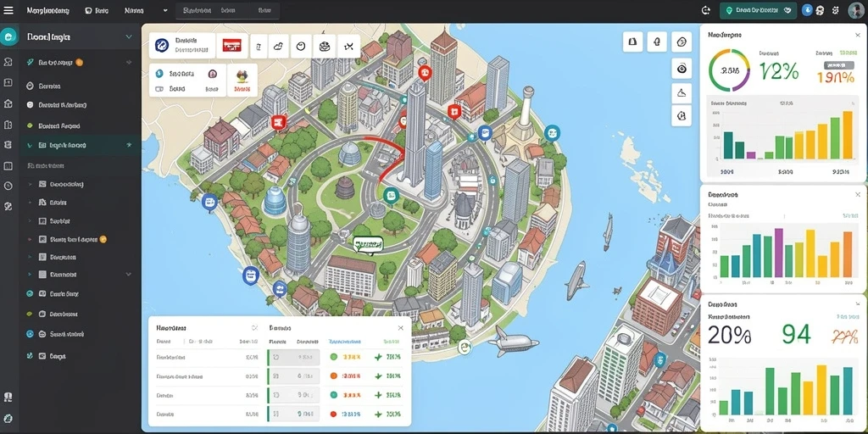Click the green location button in top bar
This screenshot has width=868, height=434.
tap(758, 10)
